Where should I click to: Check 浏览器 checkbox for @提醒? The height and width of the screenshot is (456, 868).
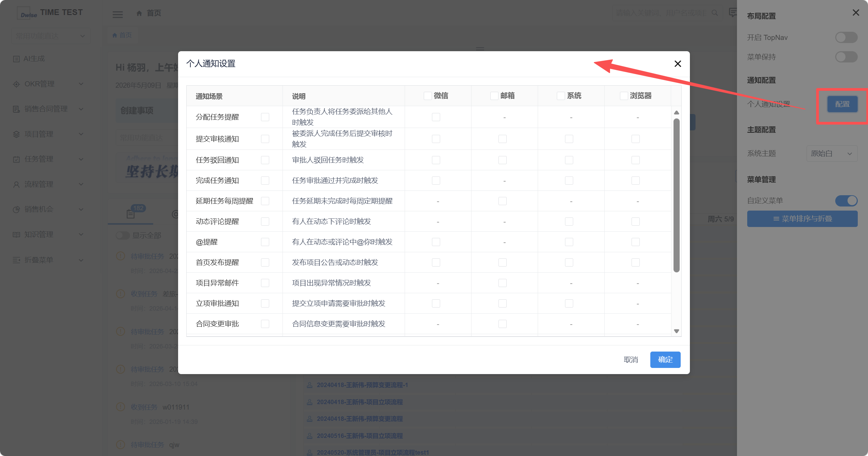(x=636, y=242)
